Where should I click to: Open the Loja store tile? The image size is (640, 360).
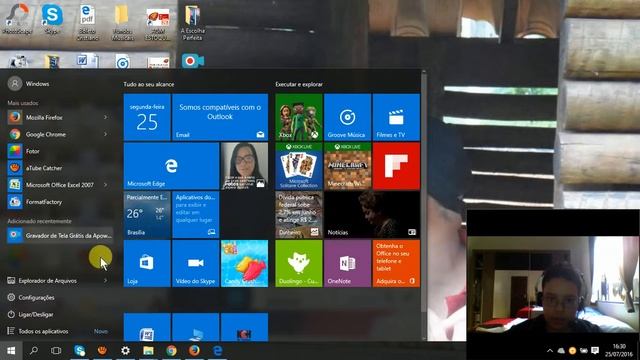[147, 263]
